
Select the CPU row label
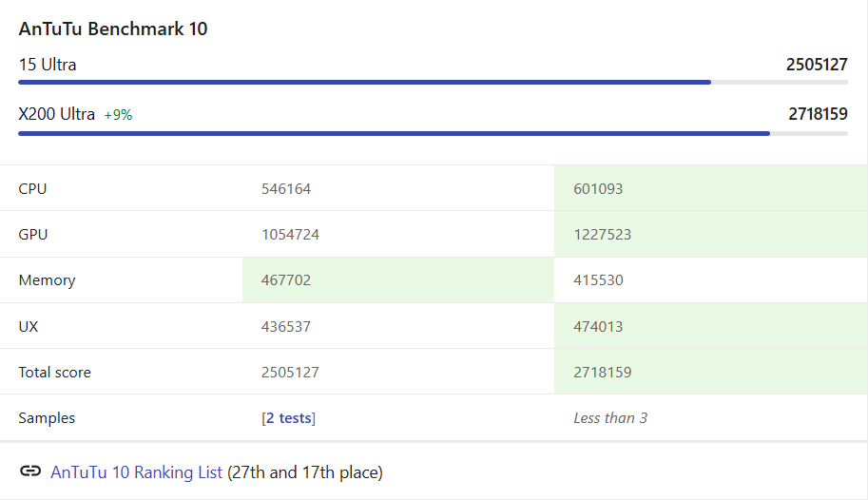pyautogui.click(x=32, y=189)
